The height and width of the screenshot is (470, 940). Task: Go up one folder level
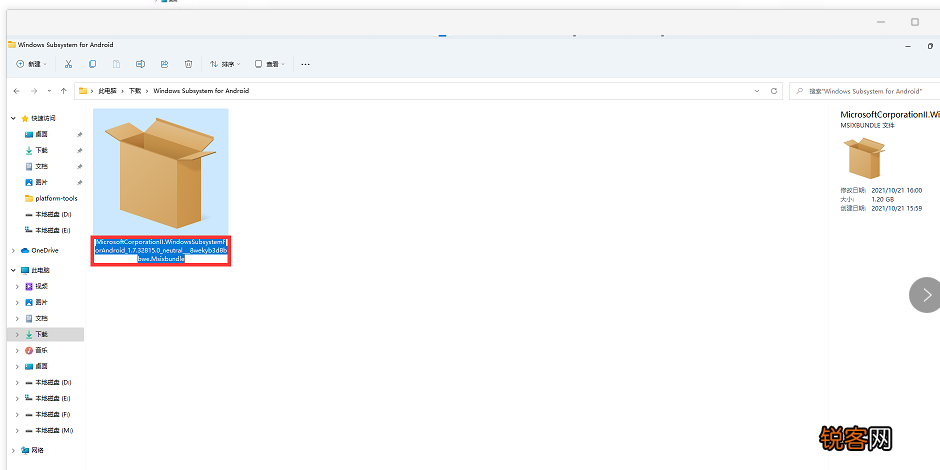click(x=64, y=91)
